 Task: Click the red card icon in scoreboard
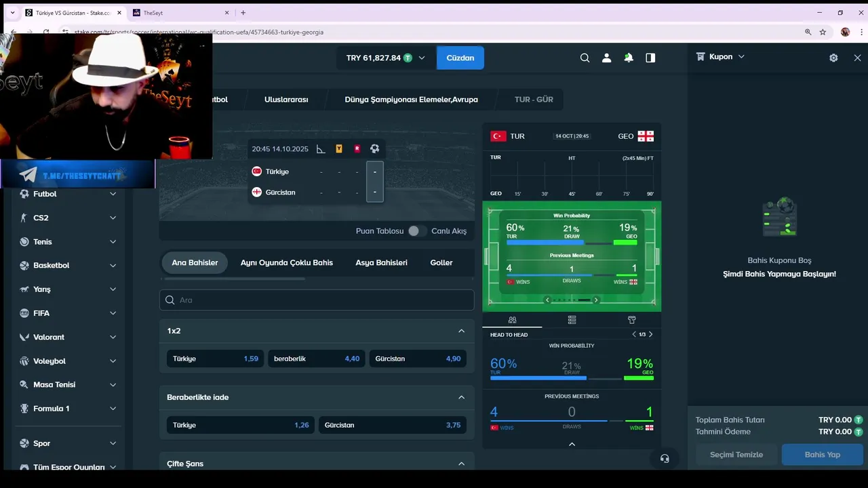(x=357, y=149)
